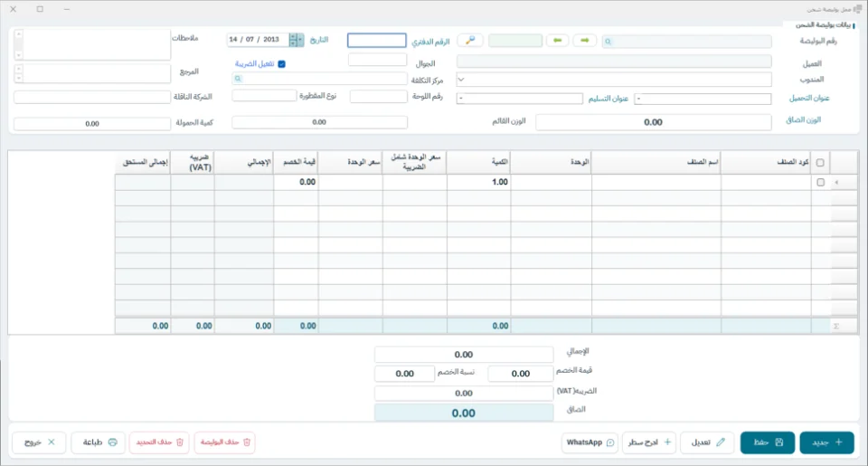
Task: Click the net weight (الوزن الصافي) link
Action: [803, 119]
